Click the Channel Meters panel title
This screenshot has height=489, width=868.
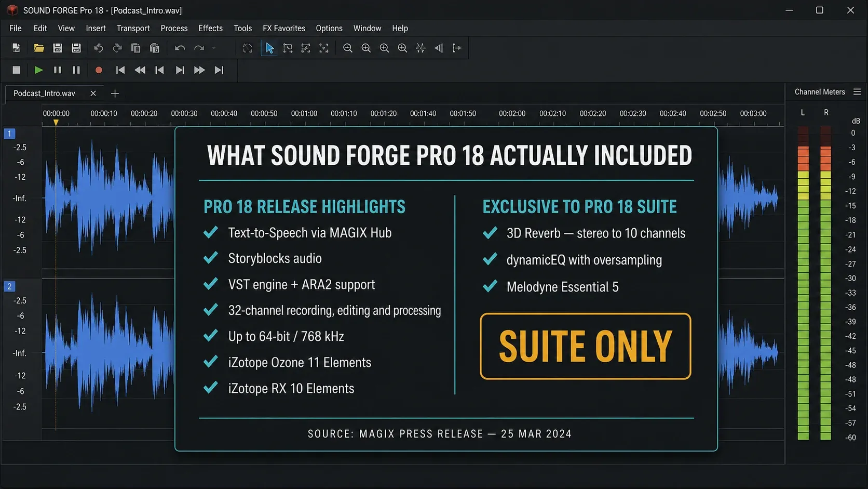[820, 92]
